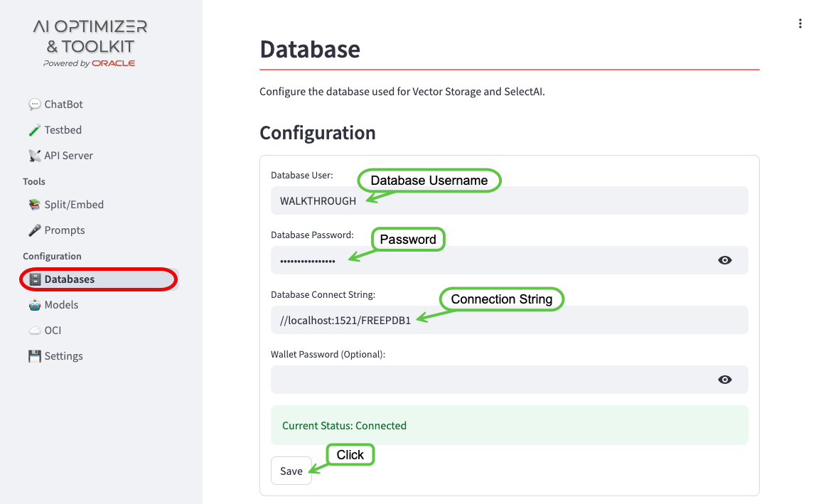The image size is (816, 504).
Task: Open the three-dot options menu
Action: click(800, 23)
